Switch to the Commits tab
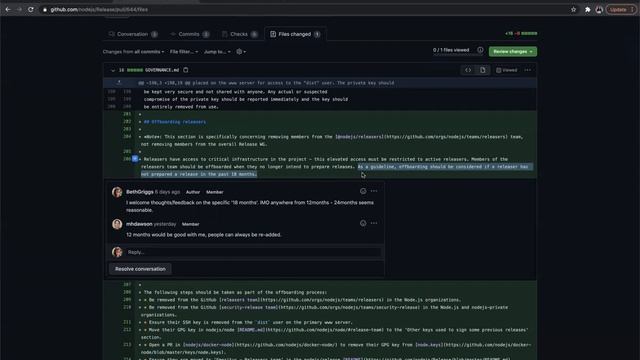This screenshot has width=640, height=360. click(189, 34)
